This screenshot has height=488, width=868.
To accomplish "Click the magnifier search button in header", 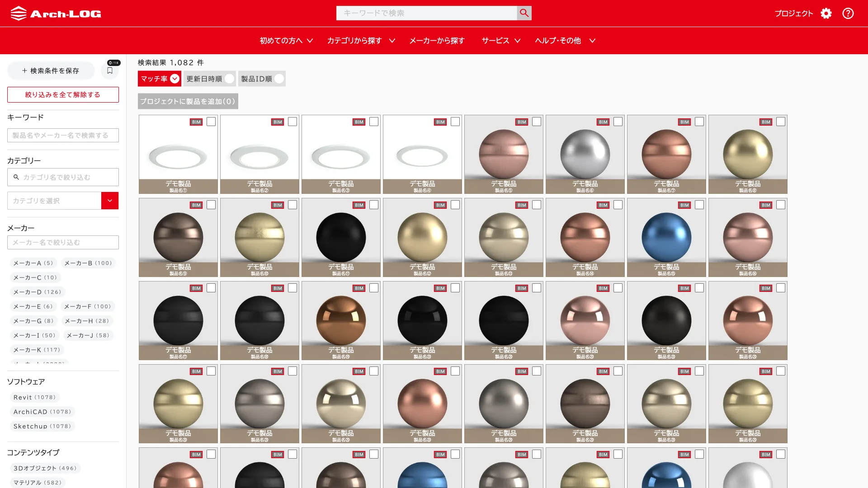I will point(524,13).
